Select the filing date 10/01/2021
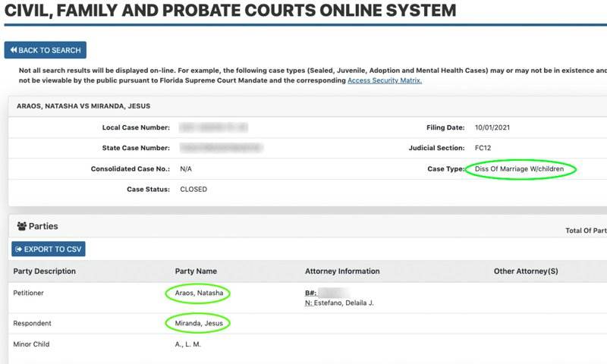Viewport: 607px width, 364px height. pyautogui.click(x=494, y=127)
